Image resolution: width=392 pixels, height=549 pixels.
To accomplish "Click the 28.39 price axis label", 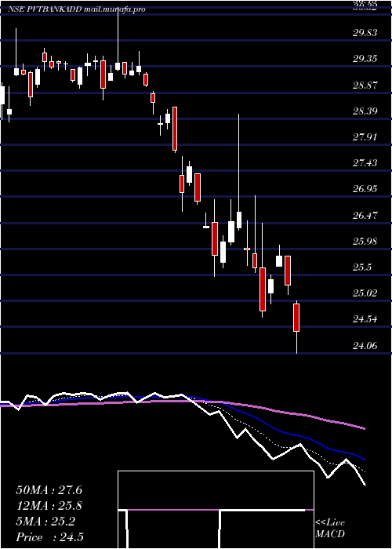I will (x=365, y=111).
